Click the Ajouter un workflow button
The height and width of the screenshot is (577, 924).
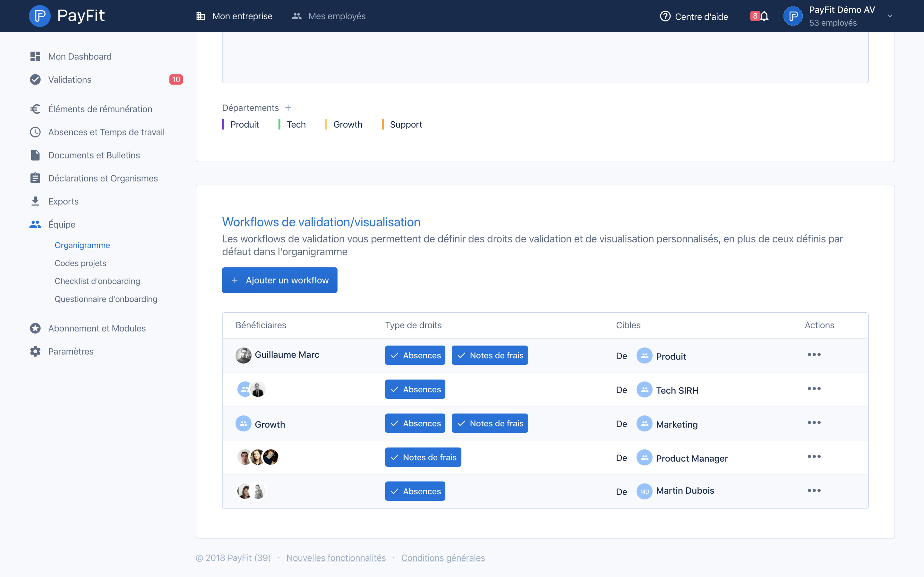pyautogui.click(x=280, y=280)
